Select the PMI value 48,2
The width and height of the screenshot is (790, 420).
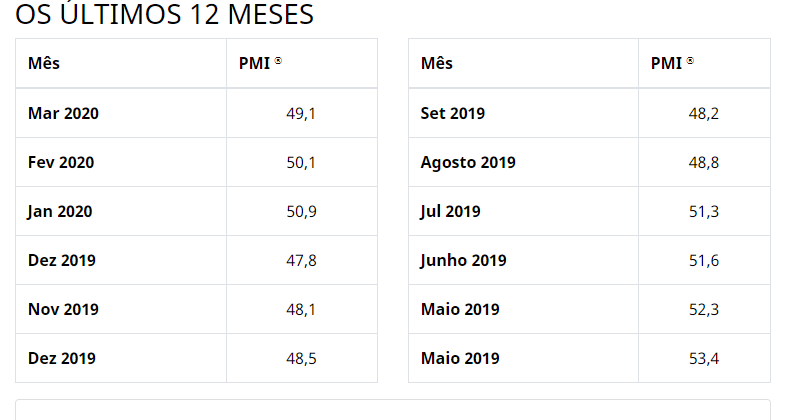tap(704, 113)
